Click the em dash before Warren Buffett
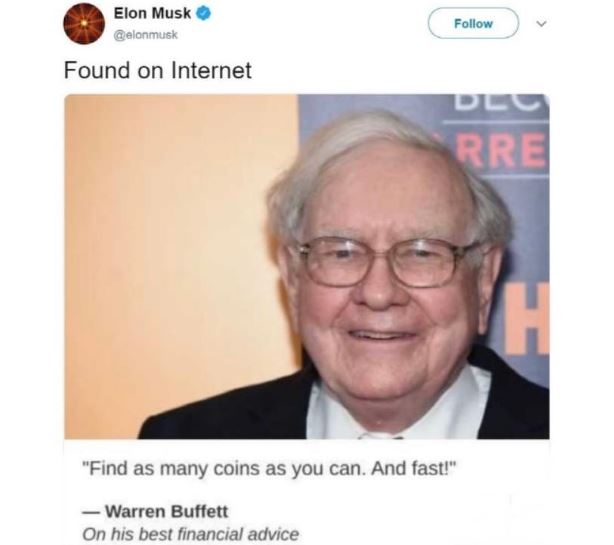 coord(92,512)
